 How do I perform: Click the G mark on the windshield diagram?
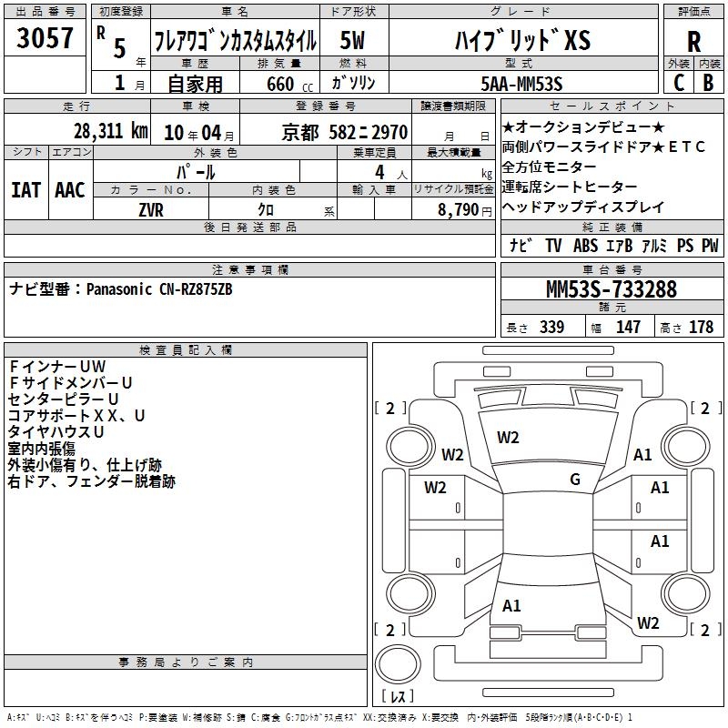click(574, 480)
